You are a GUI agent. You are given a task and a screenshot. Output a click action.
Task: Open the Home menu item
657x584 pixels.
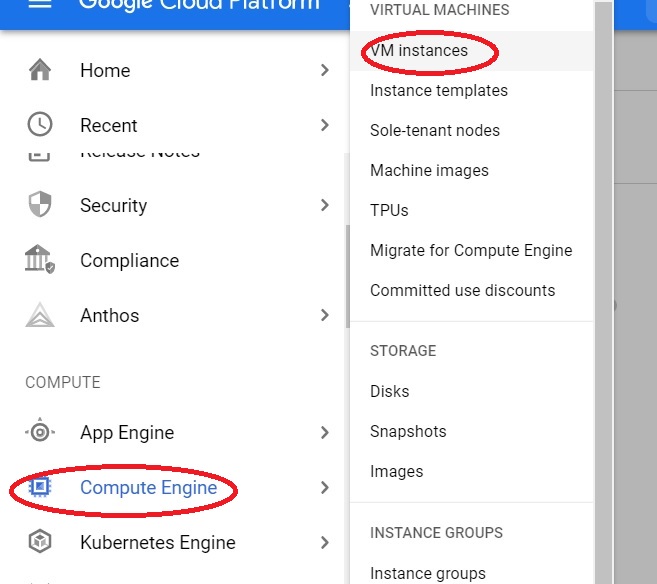(105, 70)
